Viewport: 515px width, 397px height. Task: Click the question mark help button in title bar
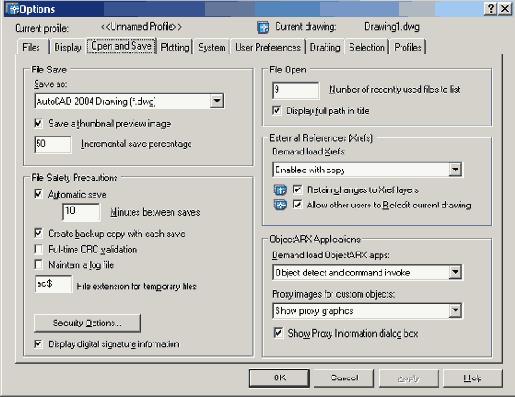click(490, 9)
